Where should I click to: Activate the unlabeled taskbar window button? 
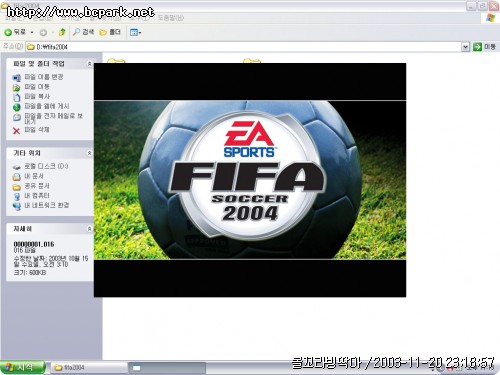click(167, 368)
